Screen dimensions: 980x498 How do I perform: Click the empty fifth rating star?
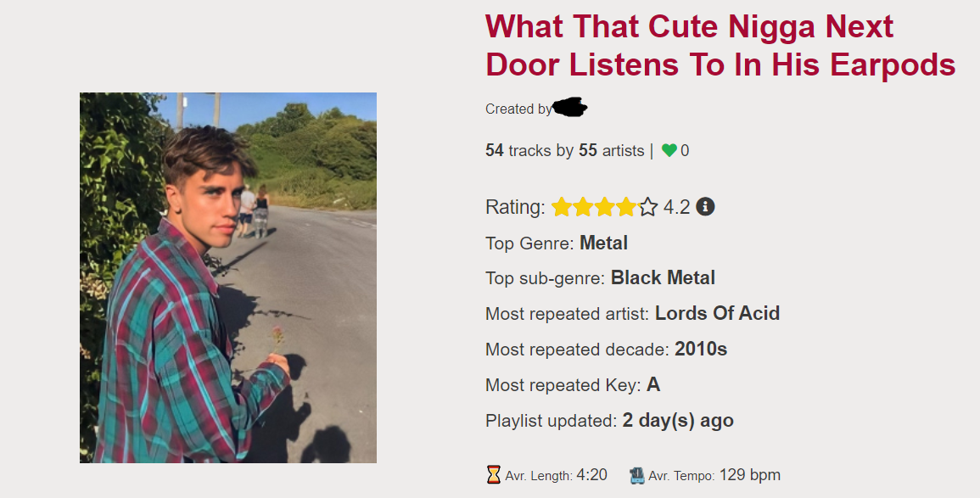[x=648, y=207]
